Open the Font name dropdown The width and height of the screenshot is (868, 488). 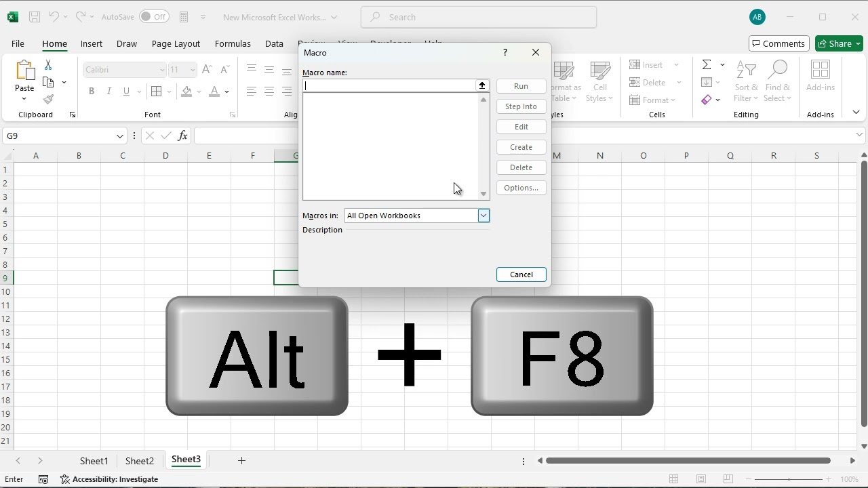pyautogui.click(x=161, y=70)
